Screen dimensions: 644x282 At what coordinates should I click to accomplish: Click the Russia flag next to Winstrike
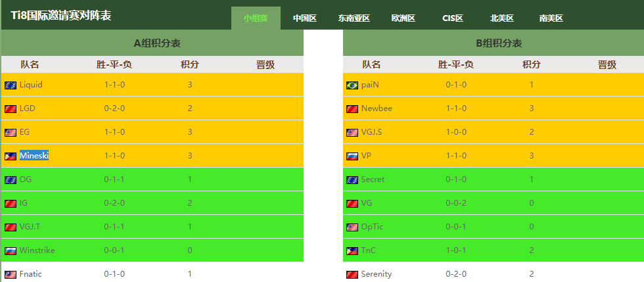pyautogui.click(x=11, y=250)
